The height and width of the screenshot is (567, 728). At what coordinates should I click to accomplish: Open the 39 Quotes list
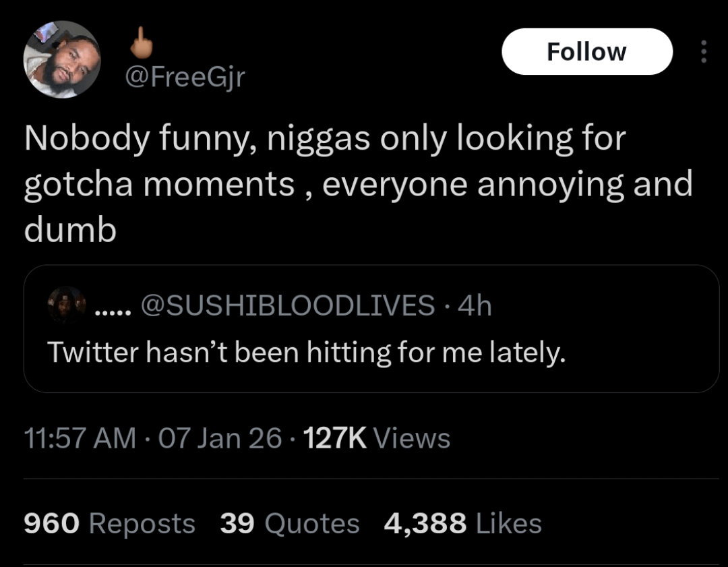(x=290, y=524)
